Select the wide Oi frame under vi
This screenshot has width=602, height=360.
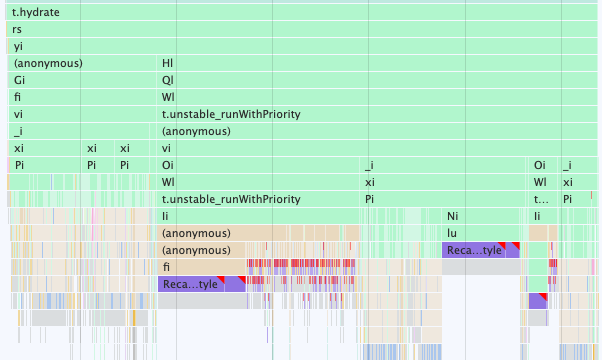(x=258, y=165)
